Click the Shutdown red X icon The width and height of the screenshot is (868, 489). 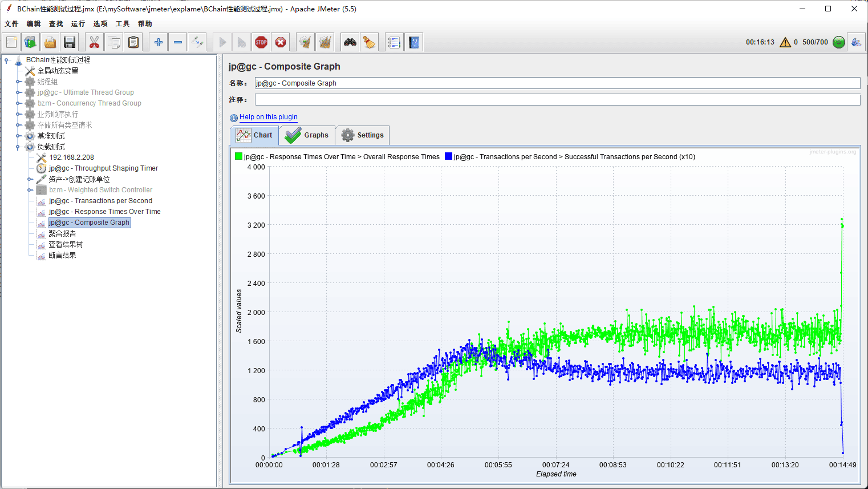tap(281, 42)
